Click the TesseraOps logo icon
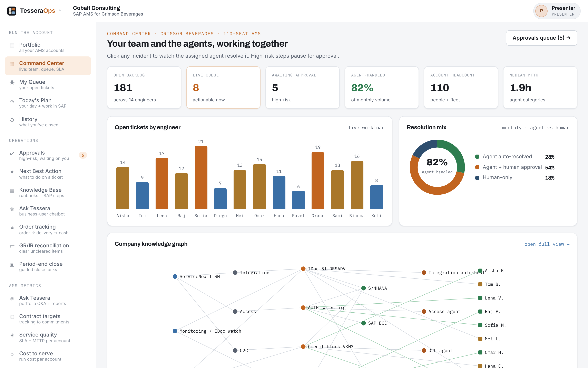Image resolution: width=588 pixels, height=368 pixels. coord(12,11)
